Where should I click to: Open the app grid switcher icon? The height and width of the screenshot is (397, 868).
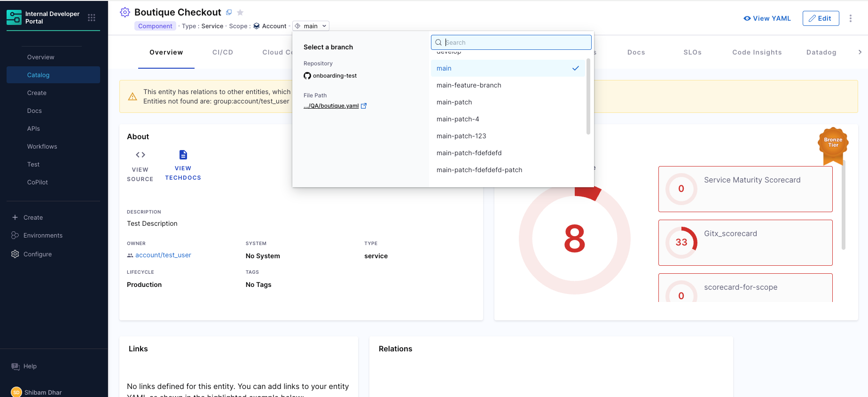tap(92, 17)
